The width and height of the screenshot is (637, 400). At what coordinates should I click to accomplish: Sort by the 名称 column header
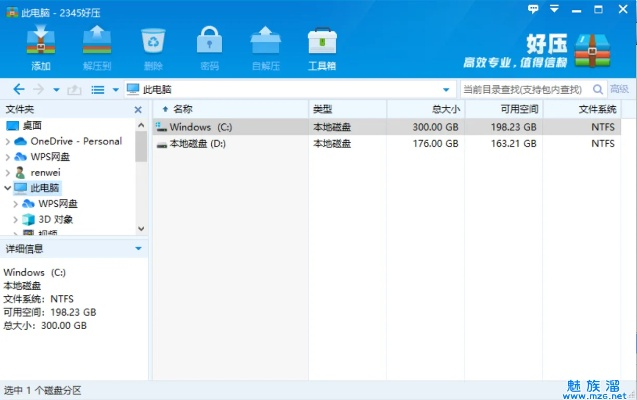(231, 109)
